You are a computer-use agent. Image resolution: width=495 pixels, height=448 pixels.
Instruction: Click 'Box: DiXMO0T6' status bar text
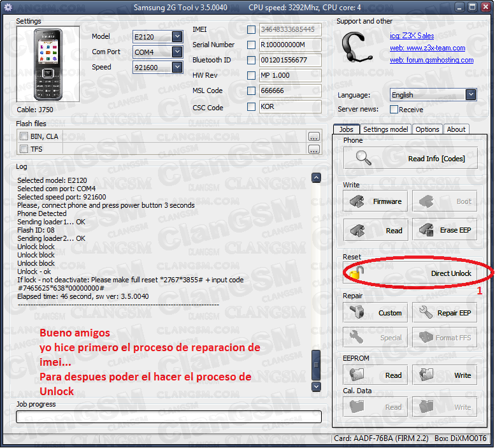460,438
